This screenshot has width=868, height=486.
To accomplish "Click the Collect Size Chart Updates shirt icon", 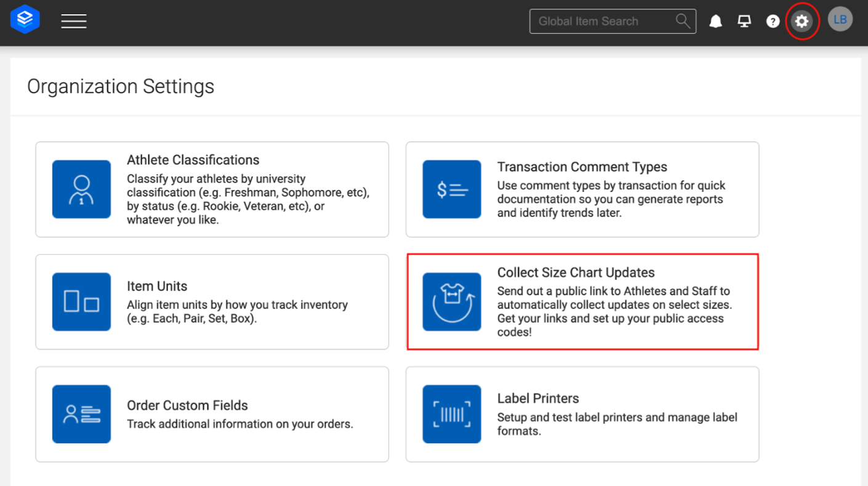I will tap(452, 302).
